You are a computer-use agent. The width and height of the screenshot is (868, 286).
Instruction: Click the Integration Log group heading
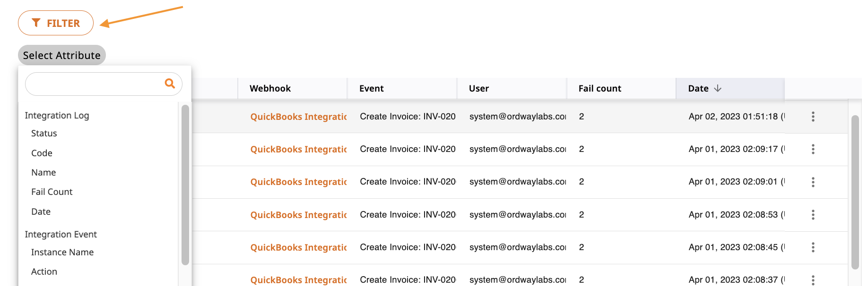point(57,116)
